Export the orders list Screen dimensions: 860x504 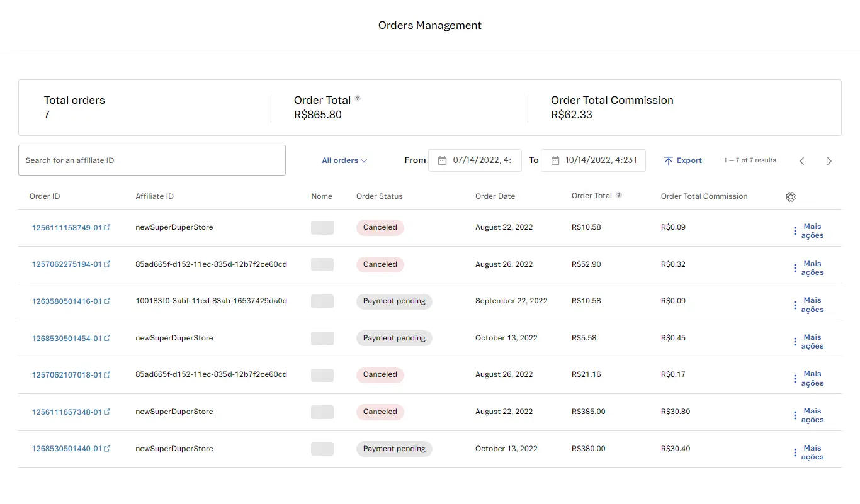[x=682, y=160]
